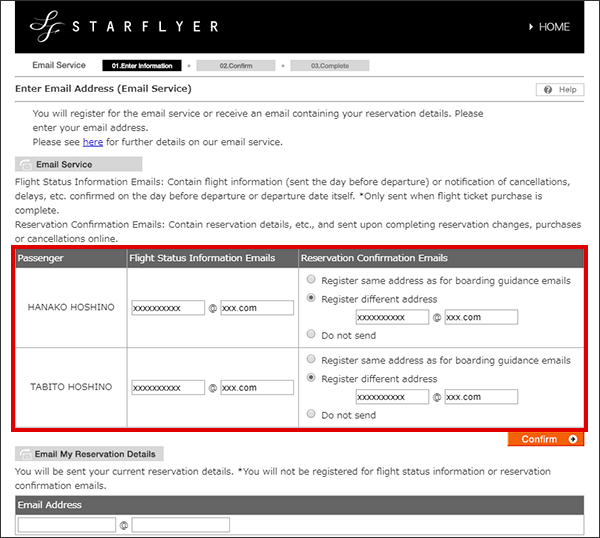This screenshot has height=538, width=600.
Task: Click Tabito's flight status email username field
Action: pyautogui.click(x=167, y=387)
